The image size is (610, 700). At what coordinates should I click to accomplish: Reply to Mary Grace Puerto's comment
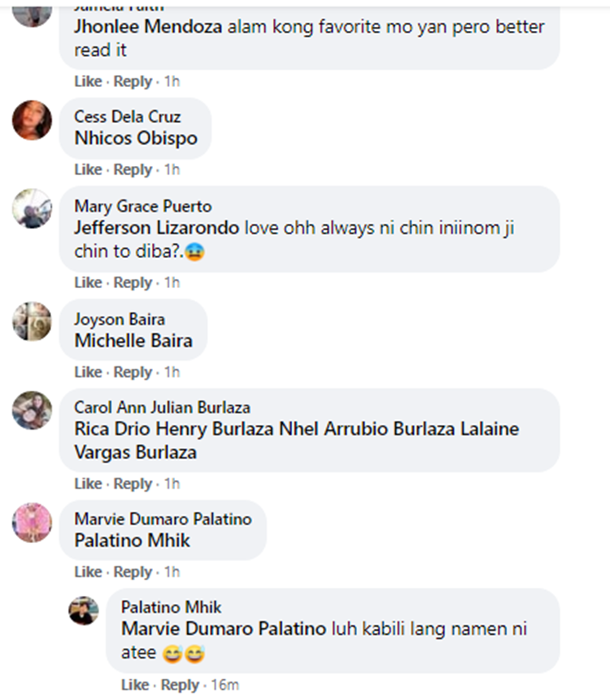(133, 282)
